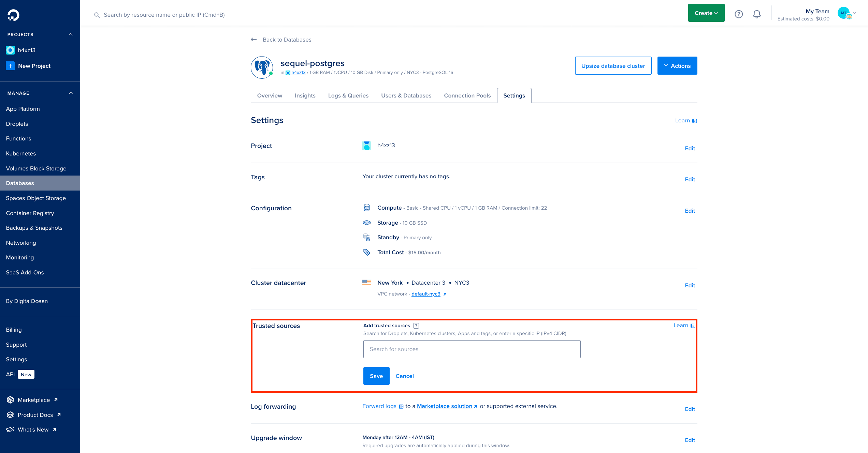The height and width of the screenshot is (453, 868).
Task: Select the Settings tab
Action: click(x=514, y=95)
